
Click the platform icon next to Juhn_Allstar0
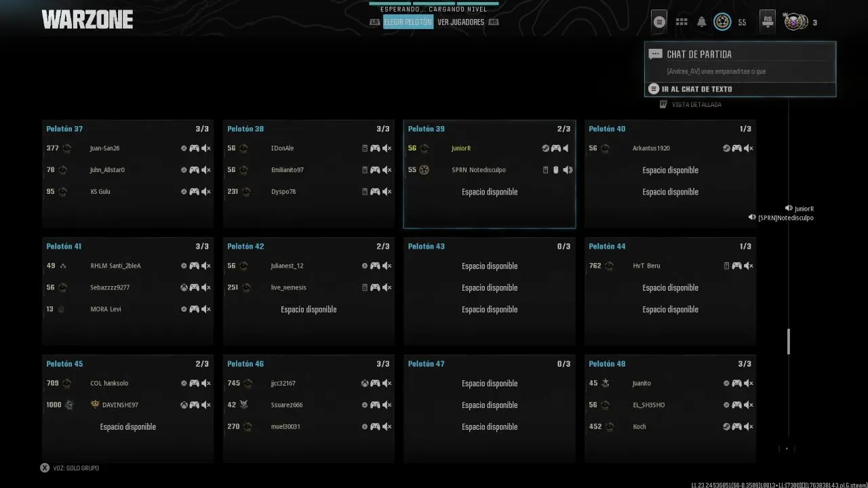tap(184, 170)
